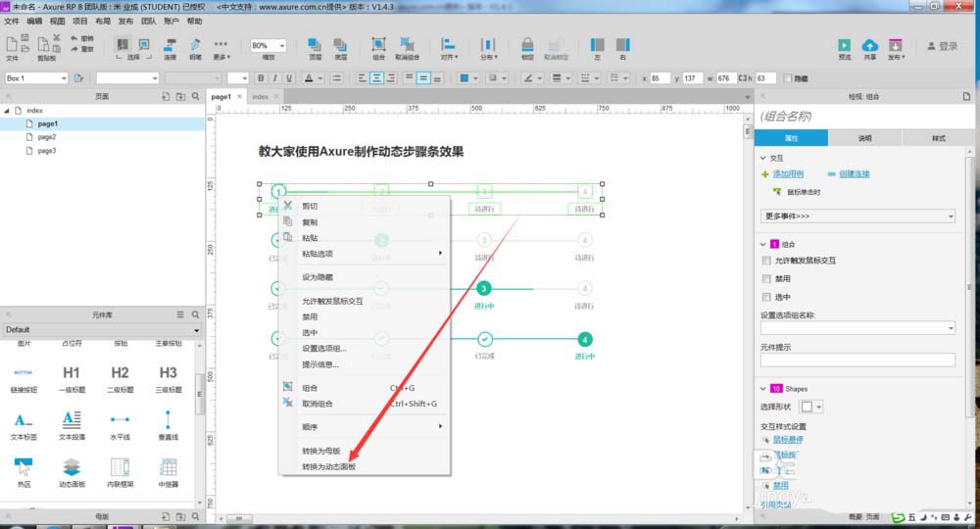This screenshot has height=529, width=980.
Task: Click add page icon in 页面 panel
Action: click(166, 96)
